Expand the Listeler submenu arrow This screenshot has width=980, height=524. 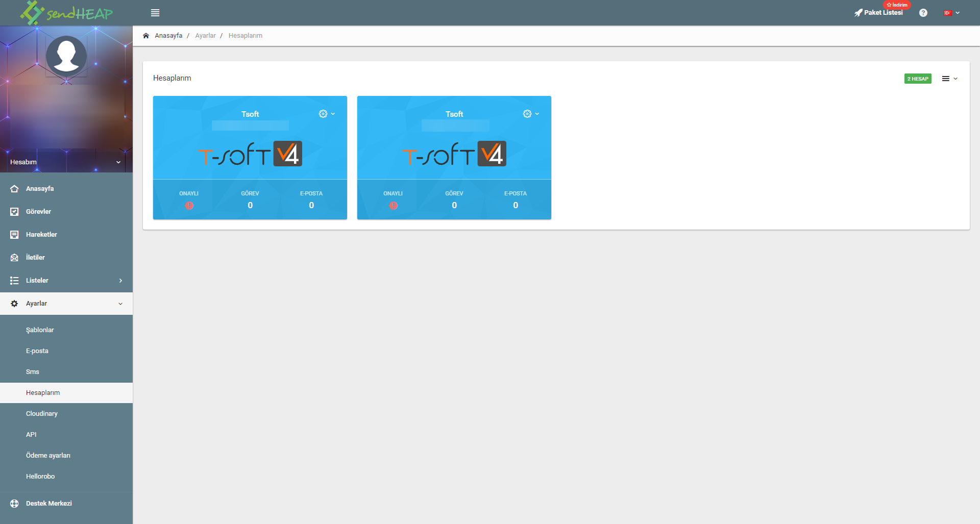[120, 281]
